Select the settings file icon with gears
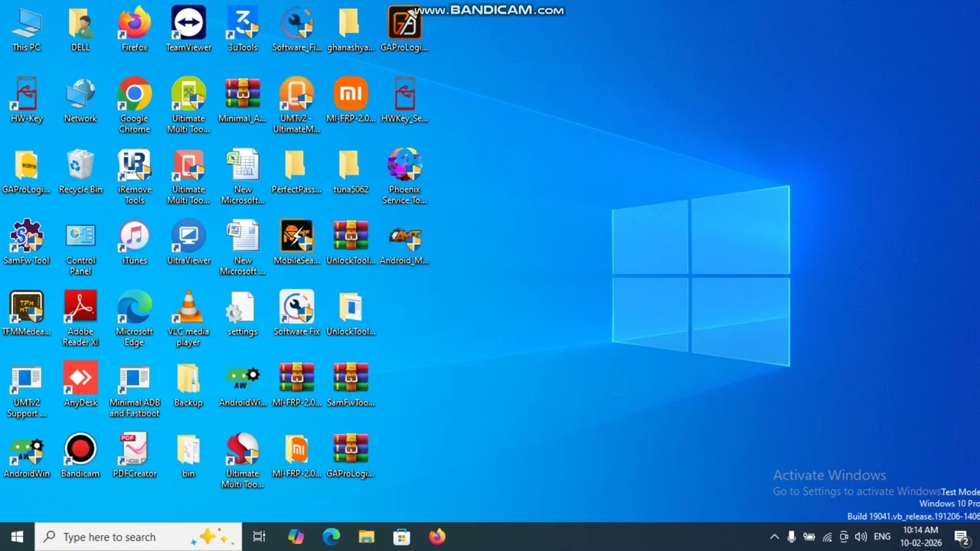Viewport: 980px width, 551px height. 243,314
